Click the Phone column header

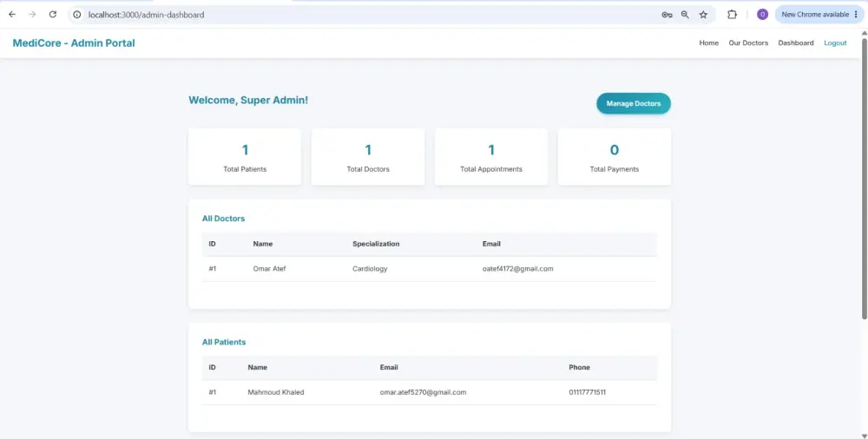click(579, 367)
